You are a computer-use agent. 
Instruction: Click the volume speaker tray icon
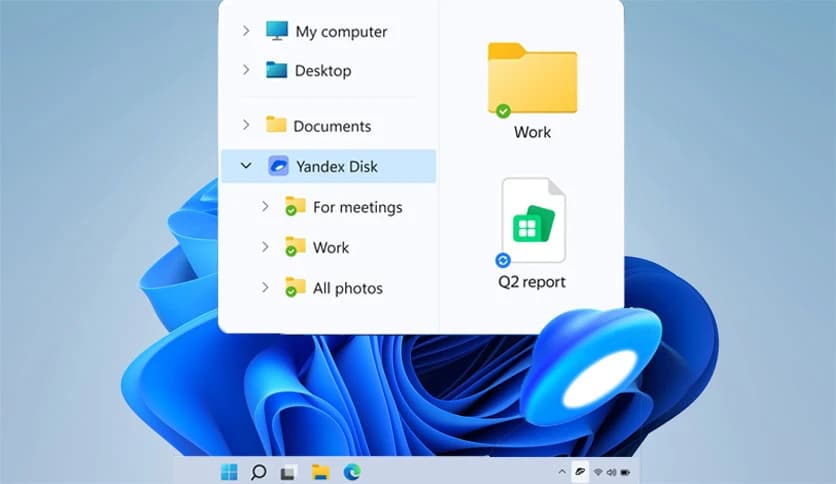click(612, 472)
